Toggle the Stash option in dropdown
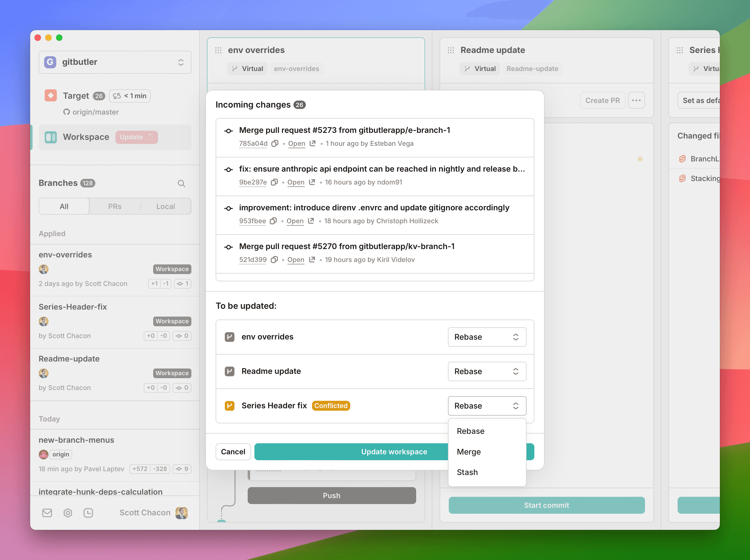Image resolution: width=750 pixels, height=560 pixels. pos(467,472)
